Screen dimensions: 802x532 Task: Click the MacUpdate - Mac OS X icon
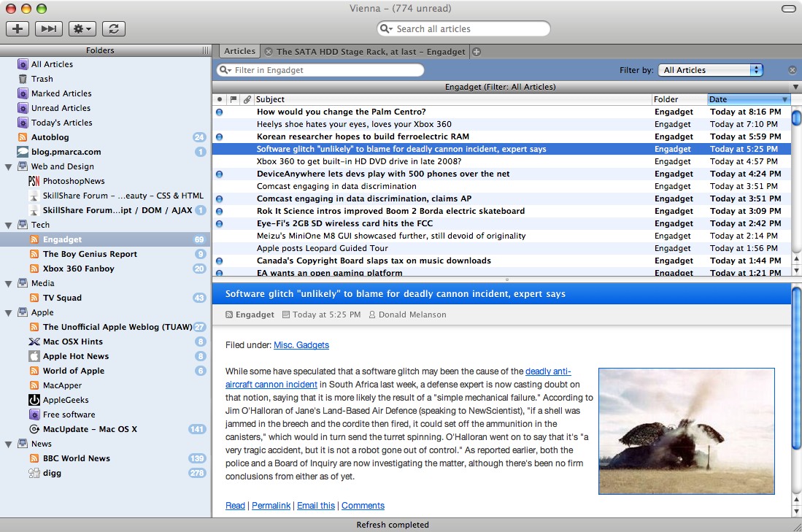tap(34, 429)
